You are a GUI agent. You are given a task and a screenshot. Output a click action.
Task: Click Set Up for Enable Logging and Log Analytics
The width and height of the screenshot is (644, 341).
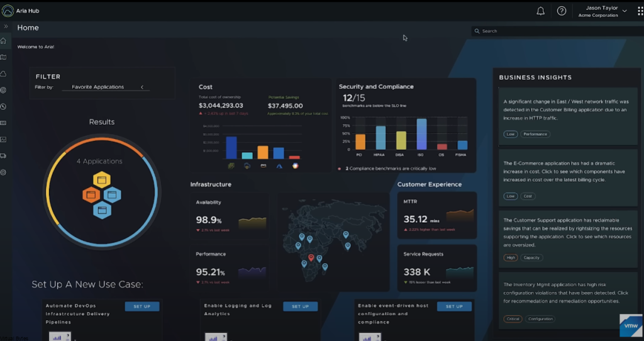(x=300, y=306)
